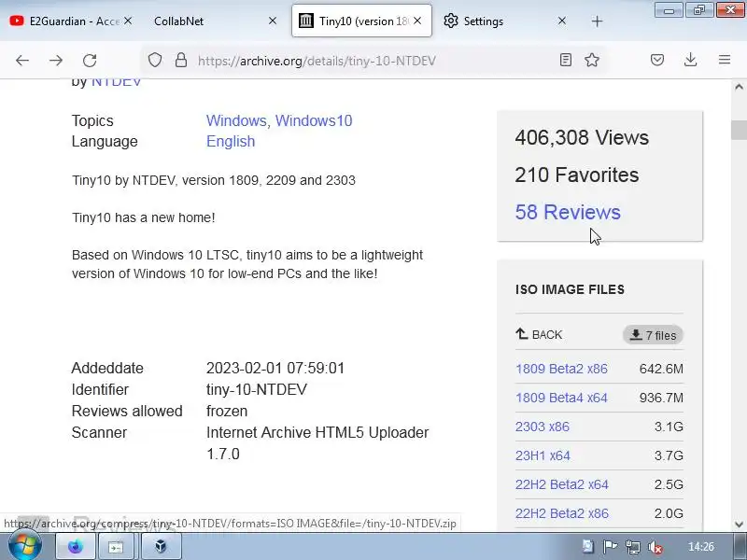The height and width of the screenshot is (560, 747).
Task: Click the 210 Favorites text
Action: (x=576, y=175)
